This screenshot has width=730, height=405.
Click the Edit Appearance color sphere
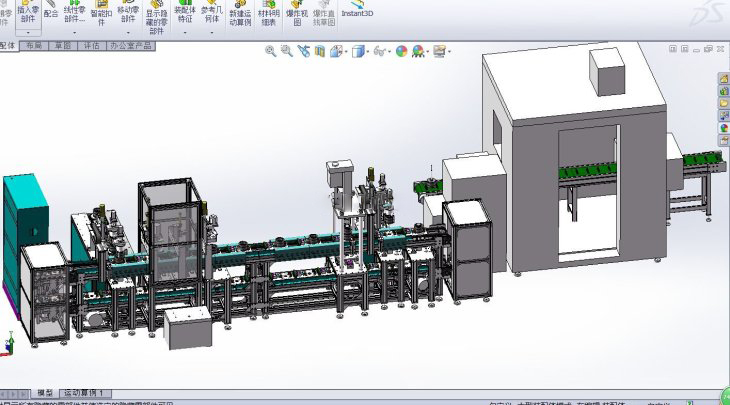[402, 51]
